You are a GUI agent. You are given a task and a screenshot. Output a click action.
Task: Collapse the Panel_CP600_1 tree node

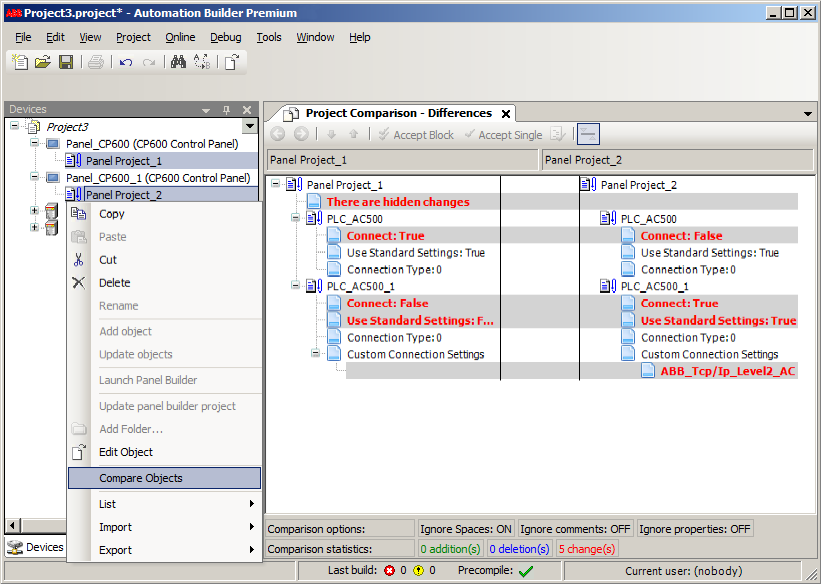point(34,177)
